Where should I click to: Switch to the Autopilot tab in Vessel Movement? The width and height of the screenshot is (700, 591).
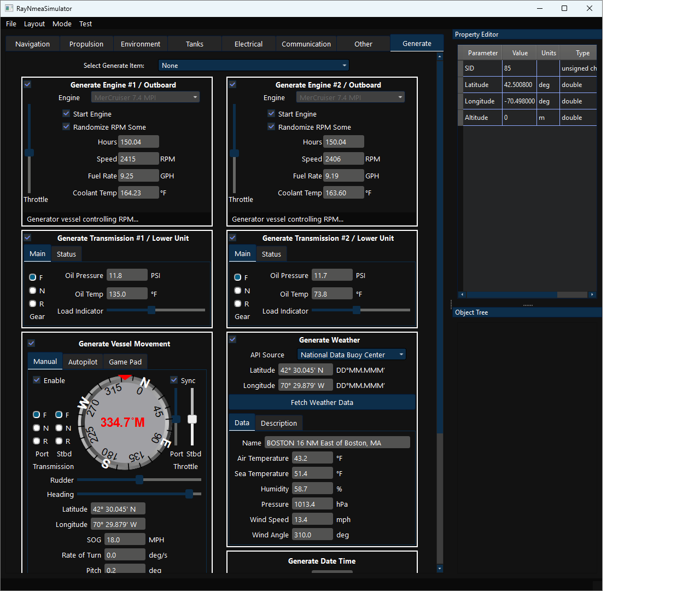(83, 361)
